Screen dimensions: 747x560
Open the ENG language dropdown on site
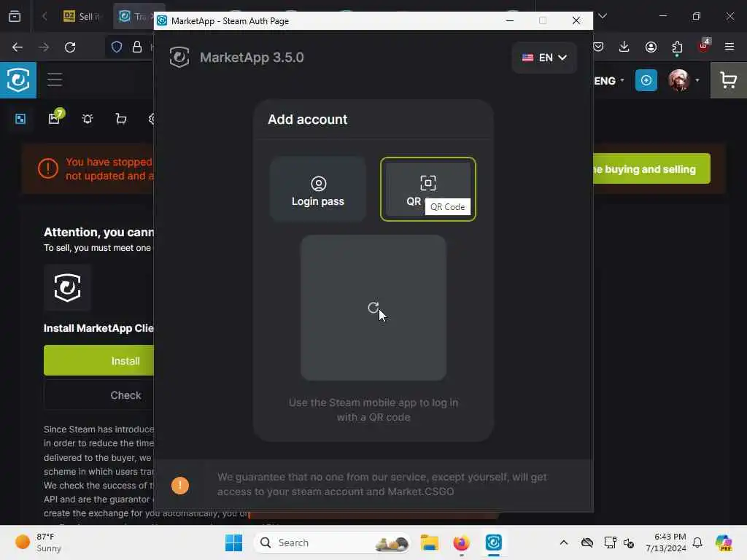point(609,81)
